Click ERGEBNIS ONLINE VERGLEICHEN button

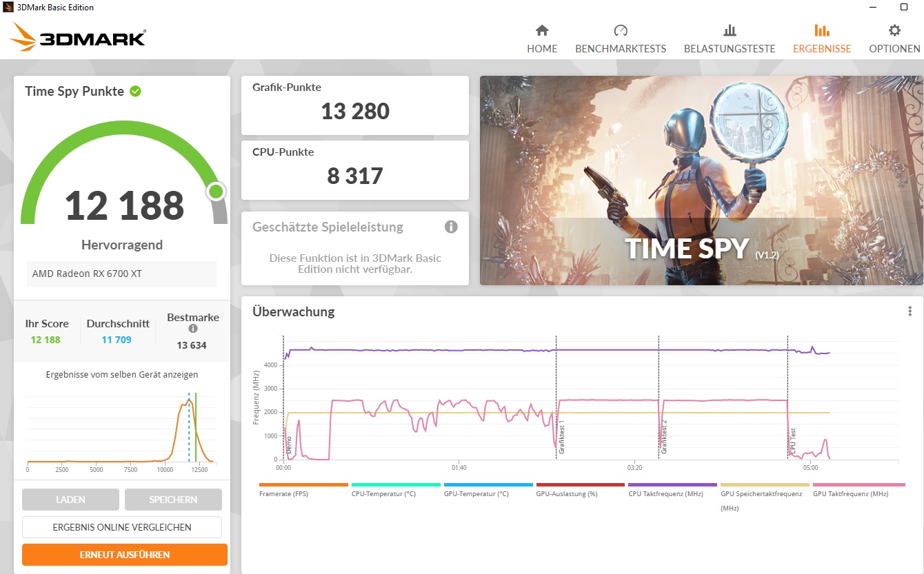click(x=122, y=527)
